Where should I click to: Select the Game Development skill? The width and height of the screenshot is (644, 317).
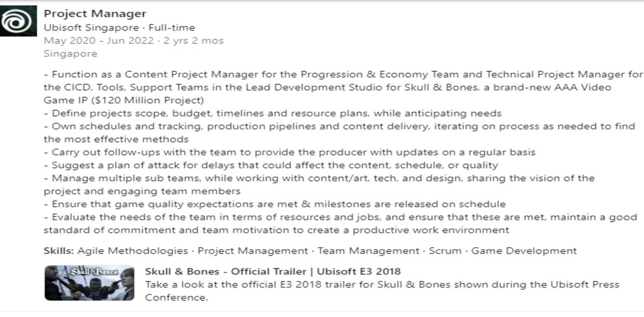pyautogui.click(x=524, y=251)
